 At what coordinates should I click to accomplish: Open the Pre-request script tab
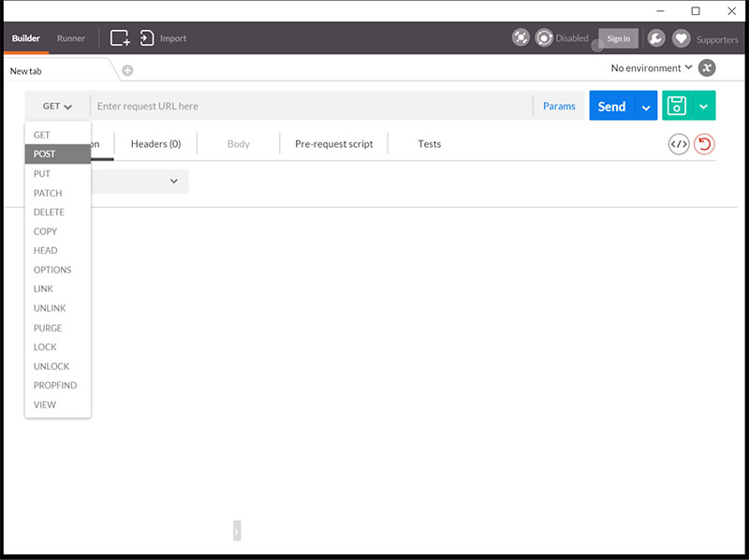click(334, 144)
